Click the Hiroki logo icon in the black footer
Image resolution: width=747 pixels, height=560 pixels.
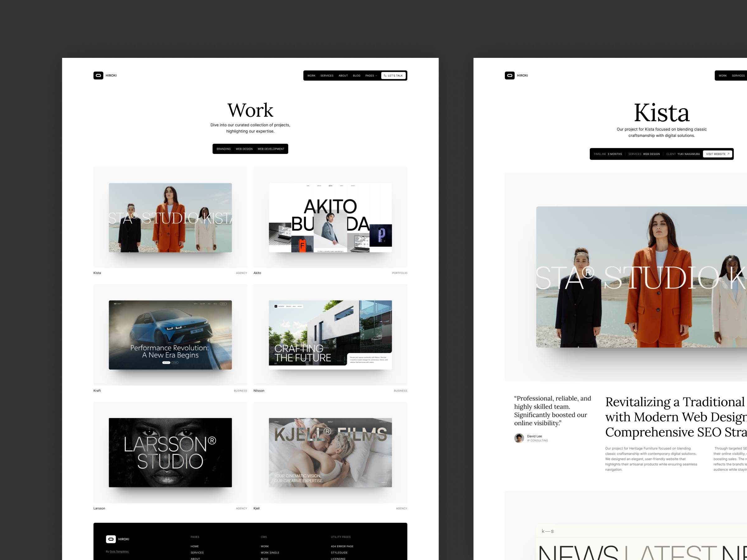[111, 539]
